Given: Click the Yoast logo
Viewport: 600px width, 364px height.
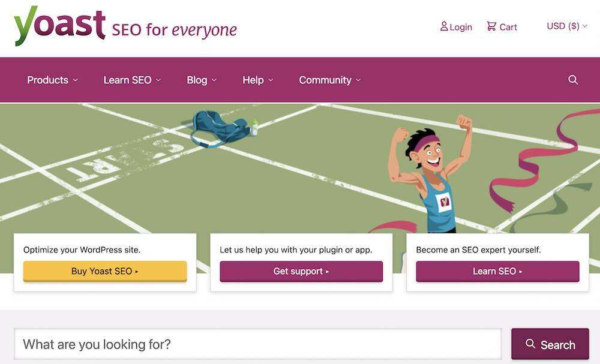Looking at the screenshot, I should 60,25.
